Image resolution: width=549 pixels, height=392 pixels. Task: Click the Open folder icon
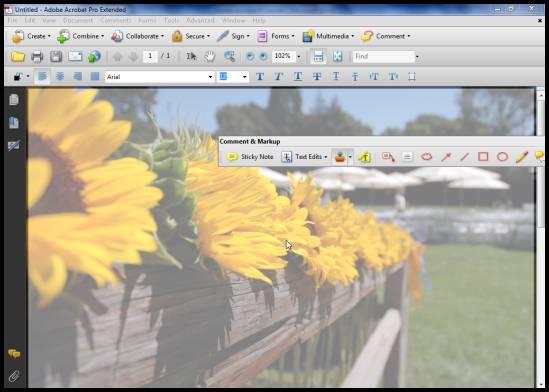tap(18, 56)
